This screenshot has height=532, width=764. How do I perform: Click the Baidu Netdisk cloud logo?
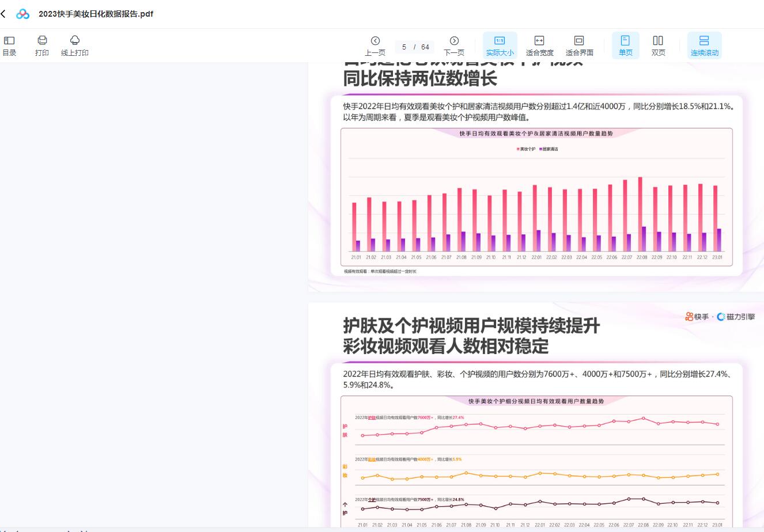(x=22, y=14)
